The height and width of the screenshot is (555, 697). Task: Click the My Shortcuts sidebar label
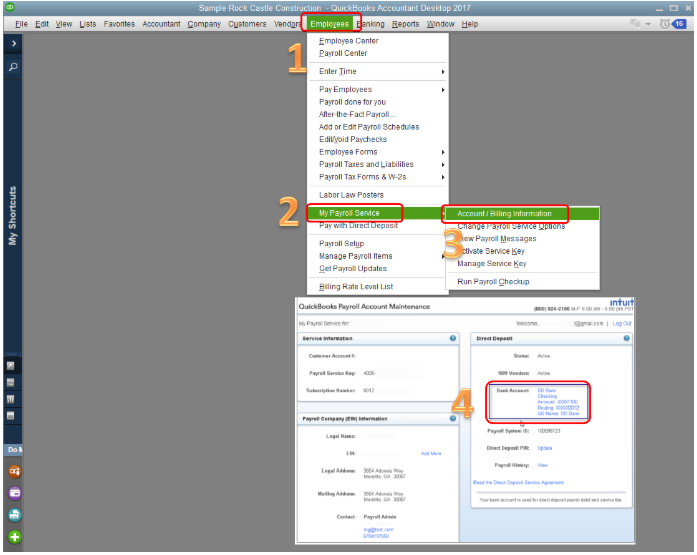pos(12,216)
